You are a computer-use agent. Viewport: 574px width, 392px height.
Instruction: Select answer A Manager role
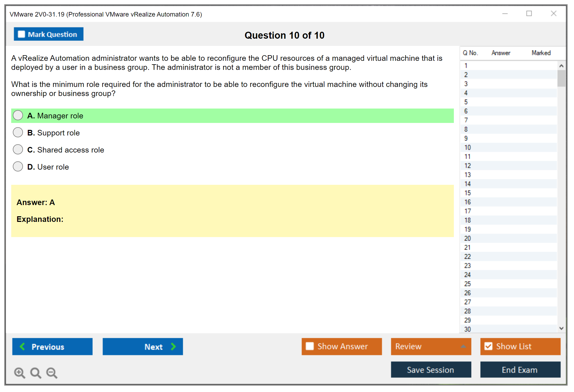18,115
